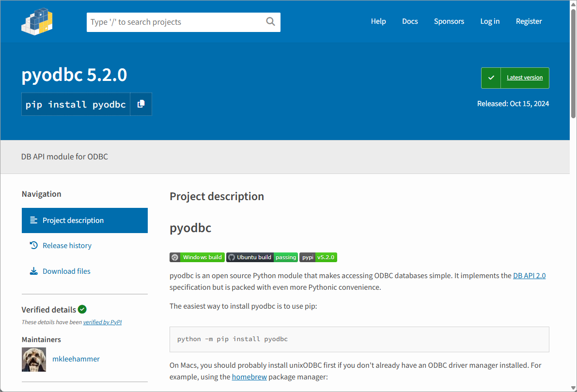Click mkleehammer's avatar picture
The height and width of the screenshot is (392, 577).
(x=34, y=359)
